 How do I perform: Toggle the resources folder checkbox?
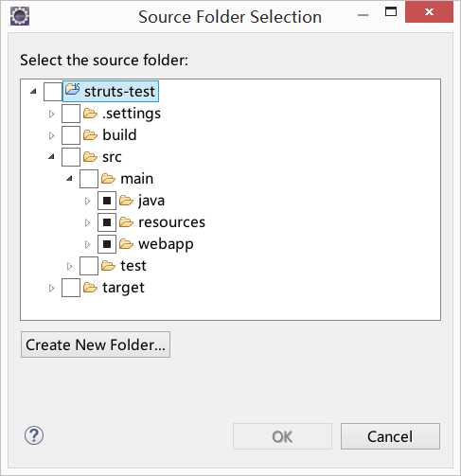(107, 222)
